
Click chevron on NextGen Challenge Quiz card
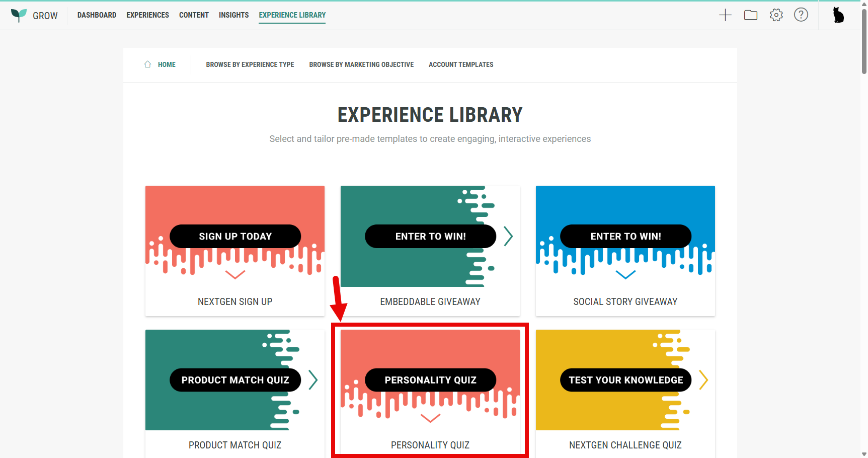703,380
